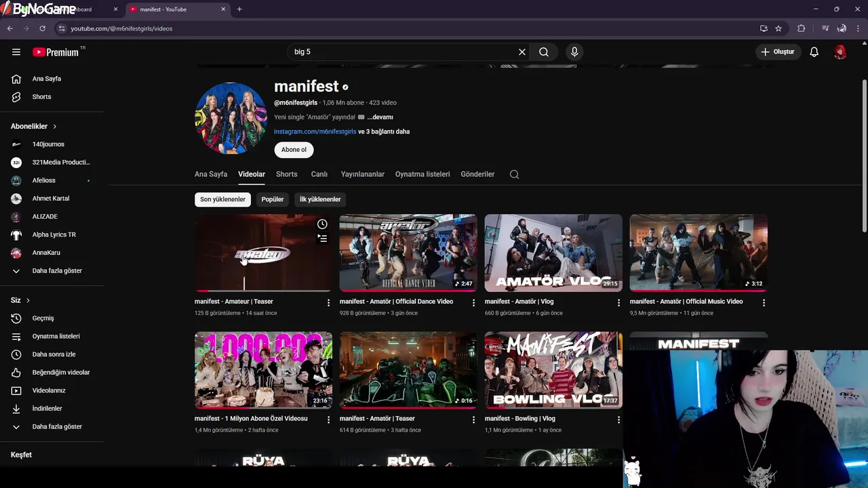Screen dimensions: 868x488
Task: Close the manifest - YouTube tab
Action: click(x=224, y=9)
